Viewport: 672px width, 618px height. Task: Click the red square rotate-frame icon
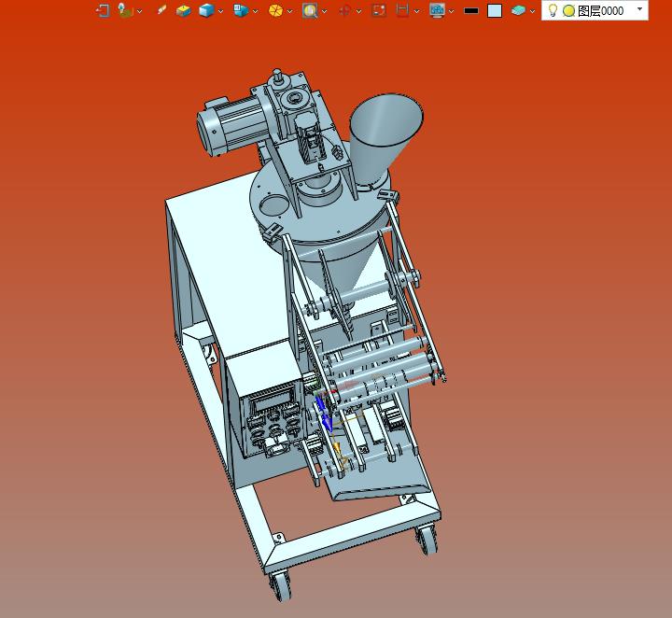[x=379, y=10]
